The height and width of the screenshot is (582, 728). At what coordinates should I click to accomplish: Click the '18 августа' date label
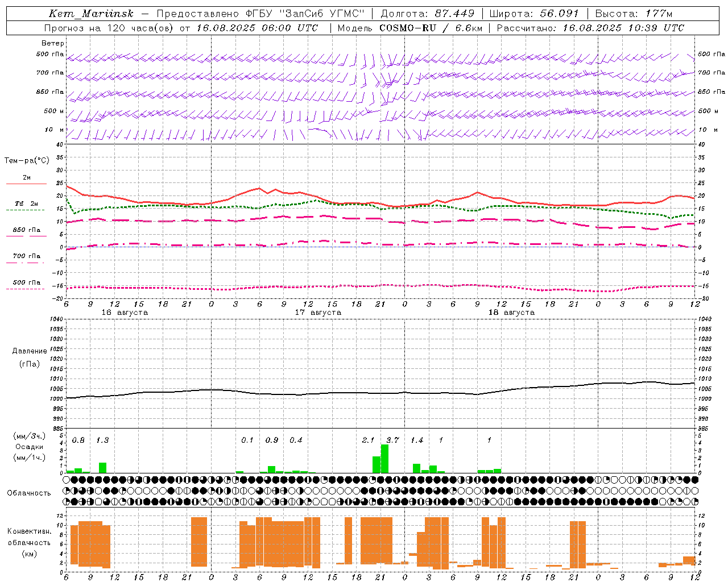pos(511,313)
